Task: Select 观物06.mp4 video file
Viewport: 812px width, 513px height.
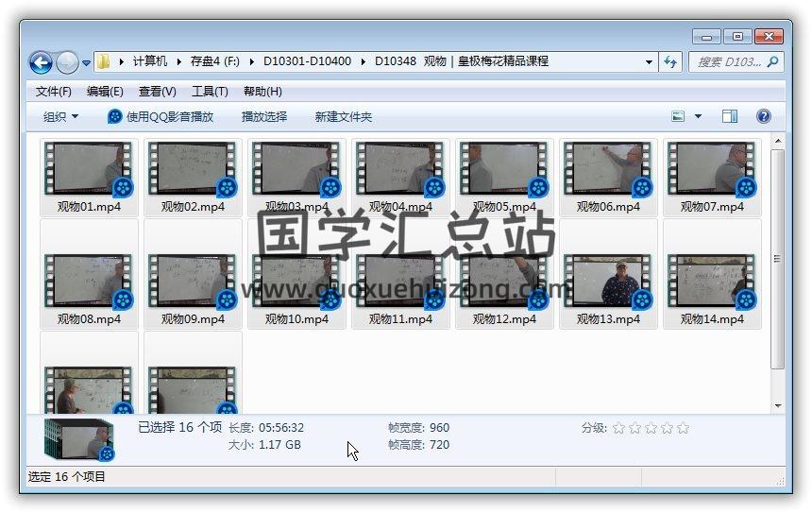Action: pos(608,178)
